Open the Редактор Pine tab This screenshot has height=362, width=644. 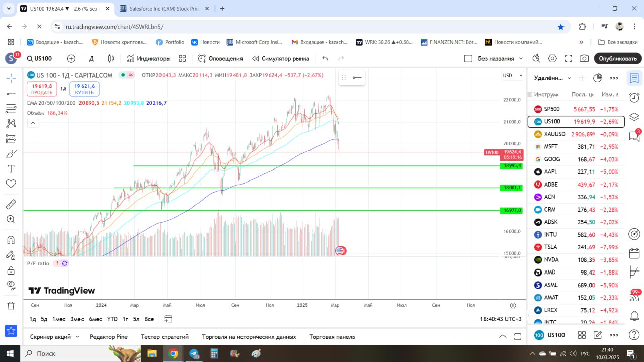point(109,337)
